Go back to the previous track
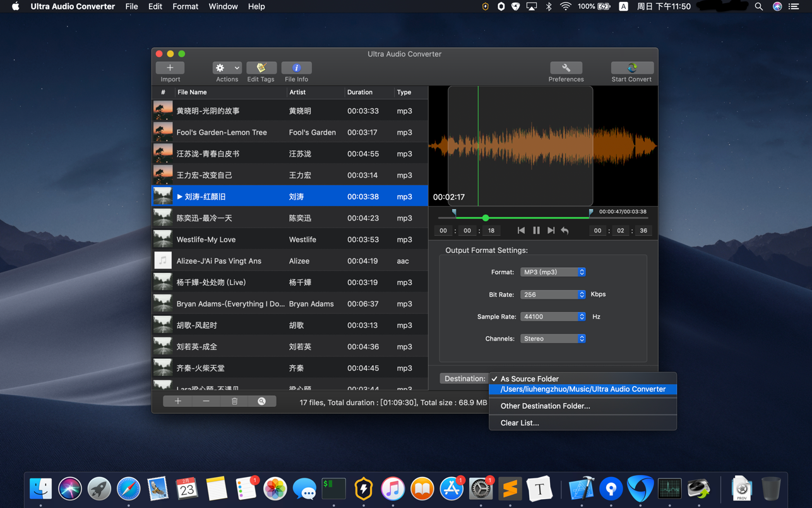Viewport: 812px width, 508px height. (521, 231)
